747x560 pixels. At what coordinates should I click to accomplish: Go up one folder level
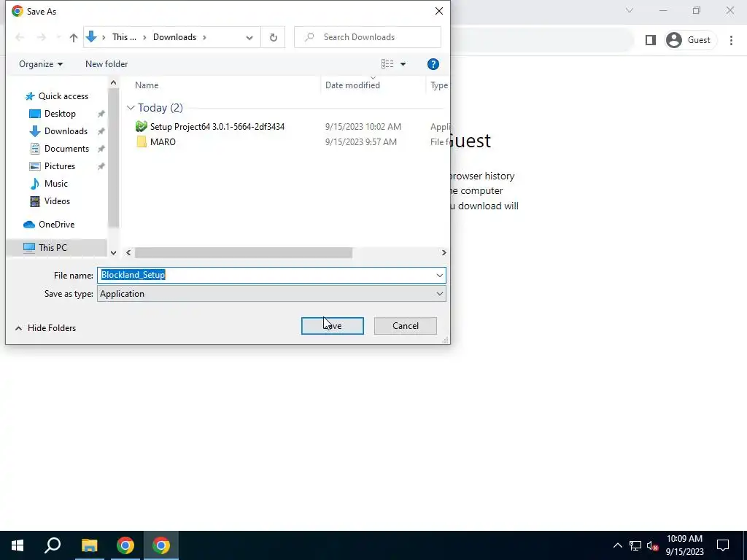[x=74, y=37]
